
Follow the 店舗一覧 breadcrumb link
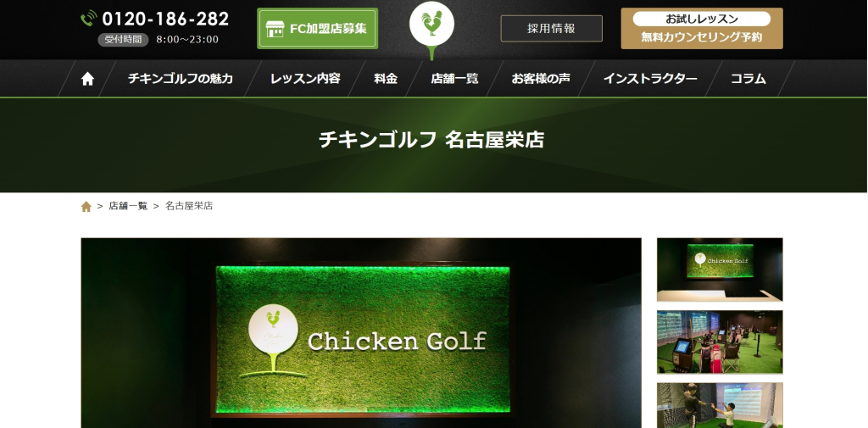click(128, 206)
